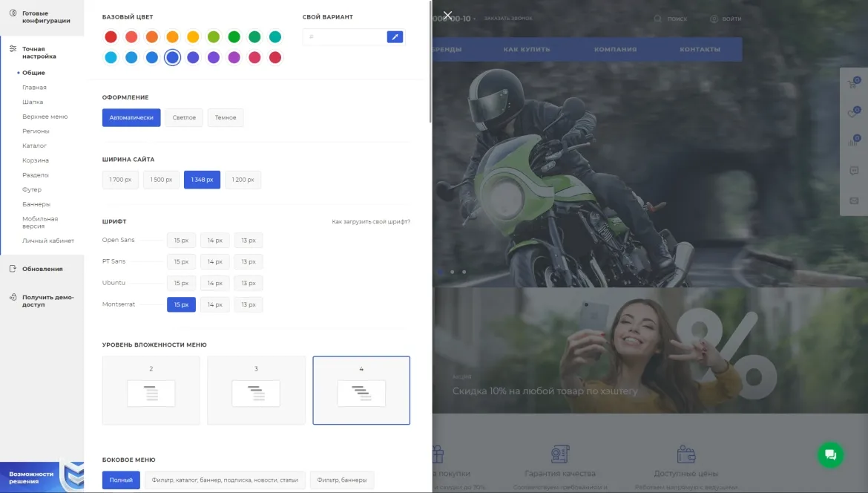Click the Обновления icon in the sidebar
The width and height of the screenshot is (868, 493).
pos(13,269)
